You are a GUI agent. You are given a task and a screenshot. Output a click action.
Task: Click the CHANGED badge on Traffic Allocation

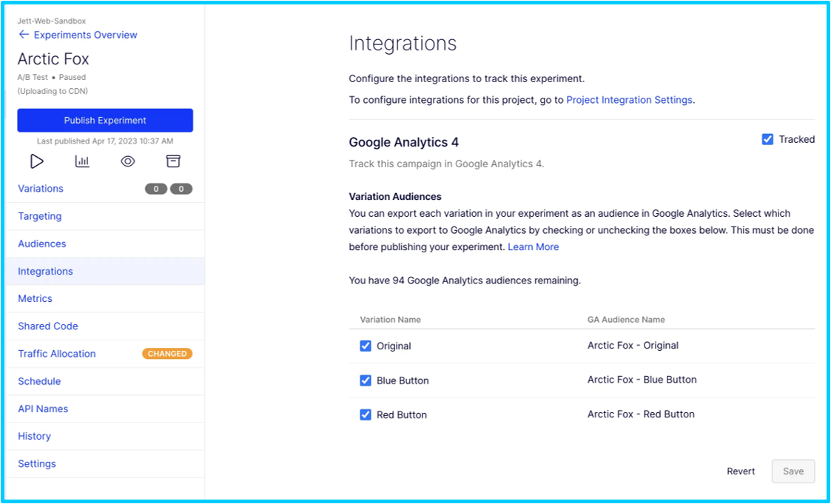coord(167,354)
